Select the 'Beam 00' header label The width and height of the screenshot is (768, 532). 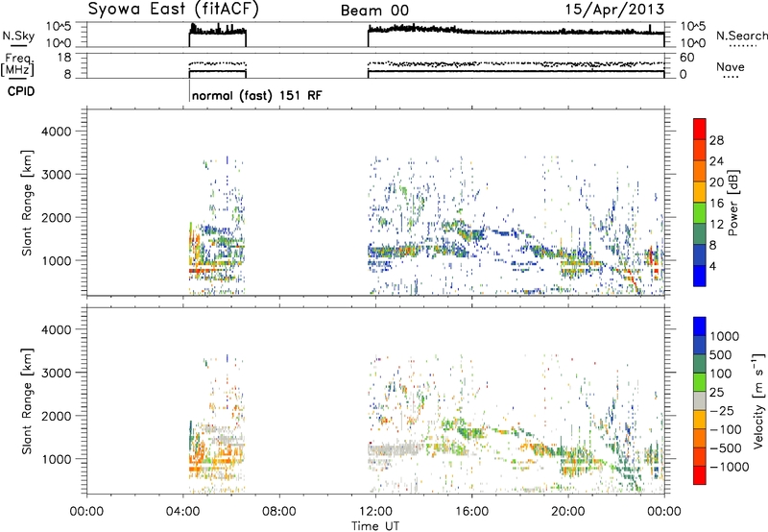click(x=374, y=11)
